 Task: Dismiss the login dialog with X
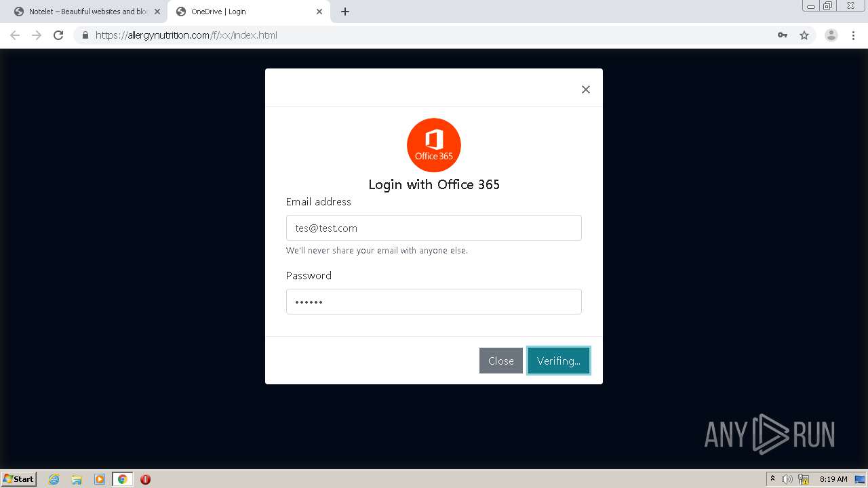(586, 89)
